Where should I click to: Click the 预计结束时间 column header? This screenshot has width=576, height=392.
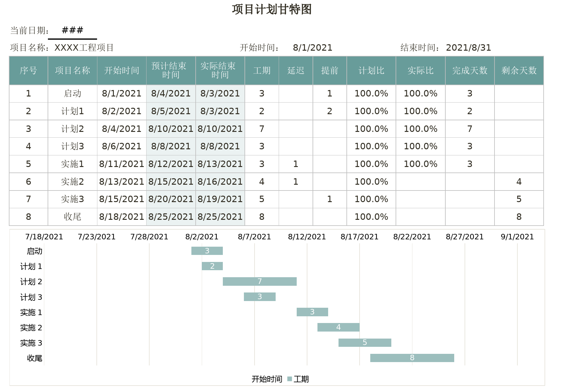click(x=171, y=71)
